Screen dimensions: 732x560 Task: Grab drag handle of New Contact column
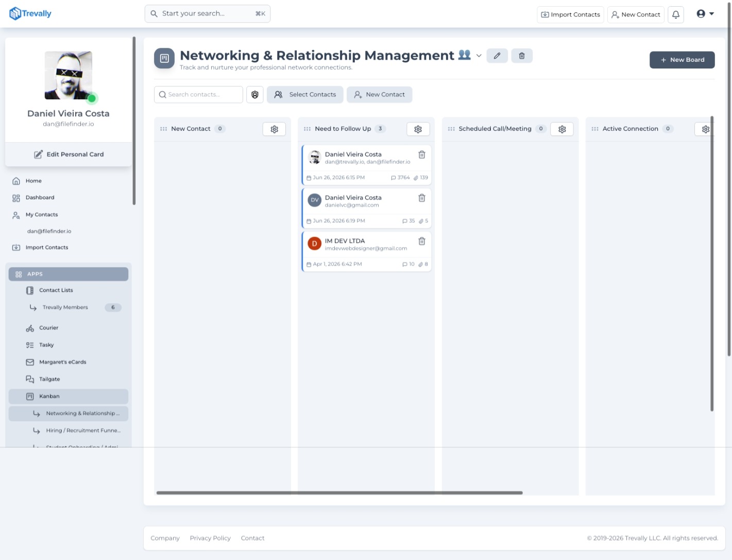click(164, 129)
